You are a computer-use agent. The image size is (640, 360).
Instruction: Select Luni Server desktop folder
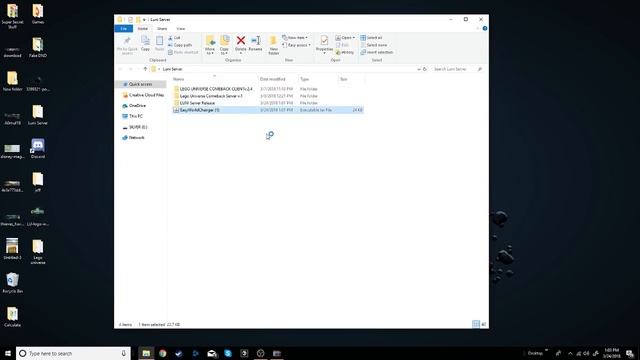point(38,115)
